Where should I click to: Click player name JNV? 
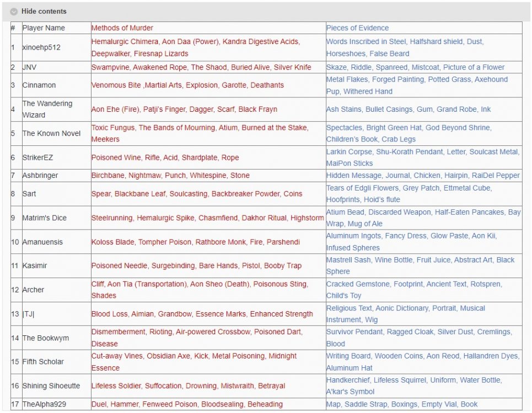tap(29, 67)
